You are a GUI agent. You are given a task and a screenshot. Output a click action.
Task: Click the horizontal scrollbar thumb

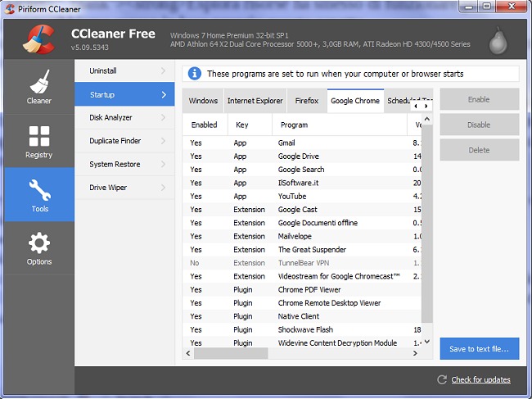point(231,353)
